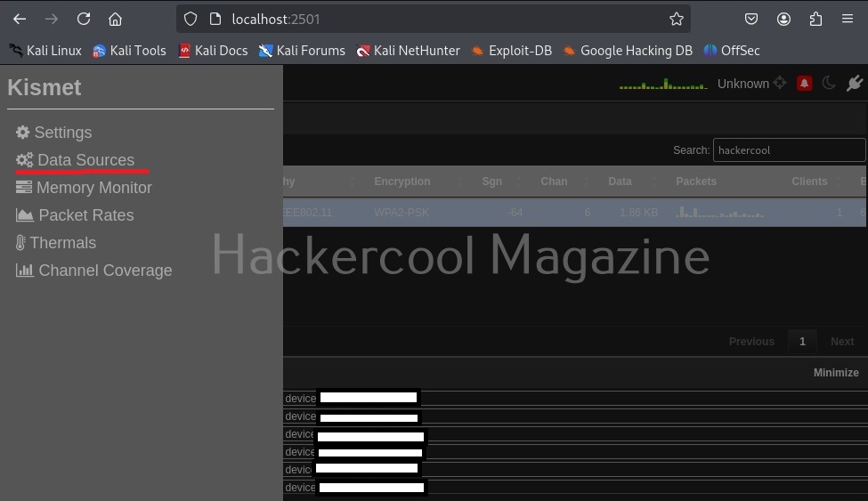Click the Data Sources cogs icon

tap(24, 160)
